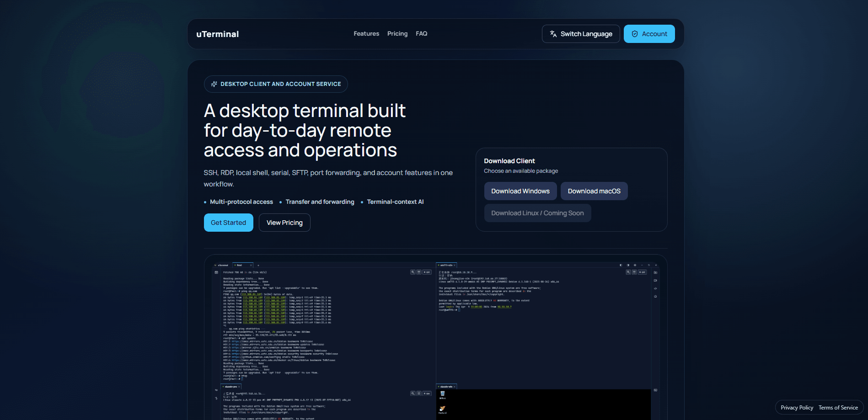The image size is (868, 420).
Task: Click the "SSH, RDP, local shell" description text
Action: click(x=328, y=178)
